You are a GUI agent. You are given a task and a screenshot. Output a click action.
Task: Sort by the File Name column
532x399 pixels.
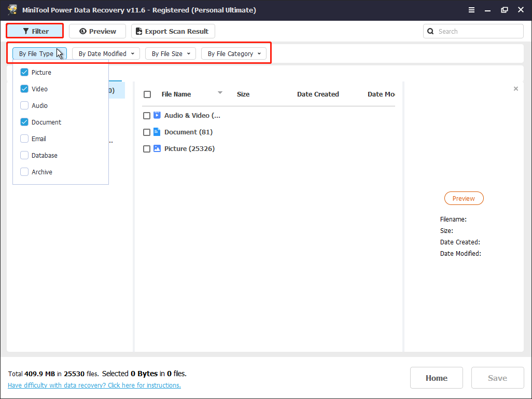pyautogui.click(x=176, y=94)
